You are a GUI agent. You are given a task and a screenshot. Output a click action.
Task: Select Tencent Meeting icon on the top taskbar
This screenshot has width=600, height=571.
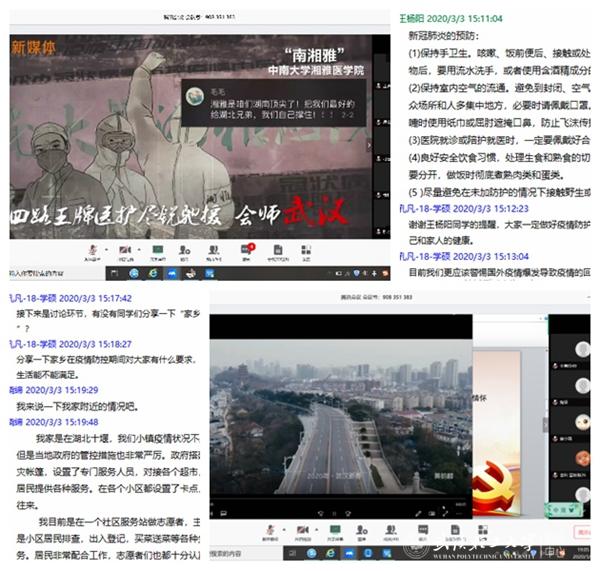pyautogui.click(x=172, y=273)
